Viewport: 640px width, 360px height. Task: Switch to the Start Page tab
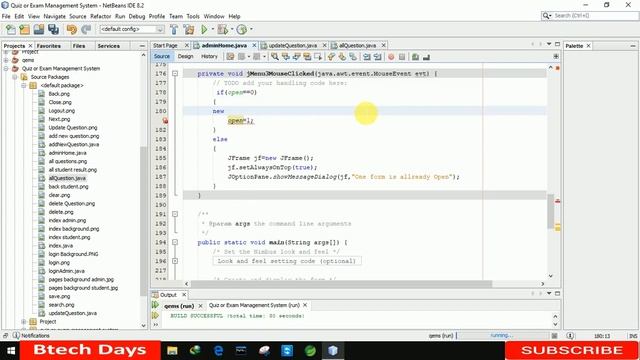point(165,45)
